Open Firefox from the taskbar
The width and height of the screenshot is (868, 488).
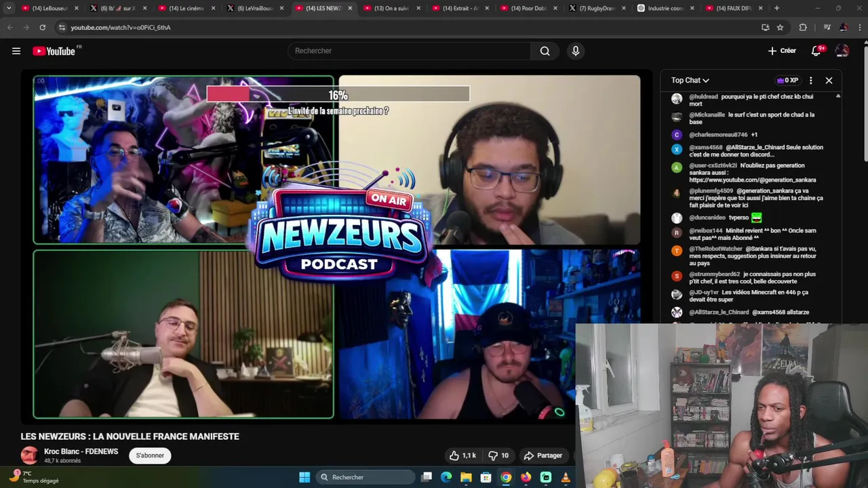[x=526, y=477]
